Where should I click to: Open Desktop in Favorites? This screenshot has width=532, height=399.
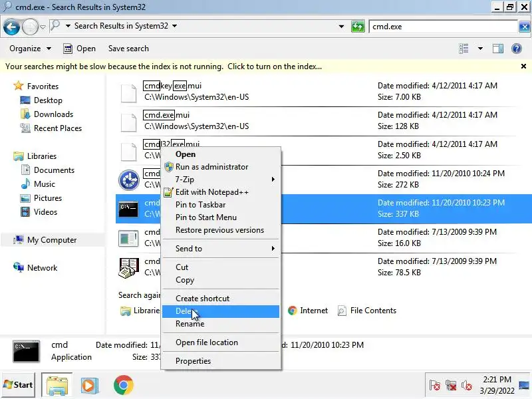click(41, 100)
